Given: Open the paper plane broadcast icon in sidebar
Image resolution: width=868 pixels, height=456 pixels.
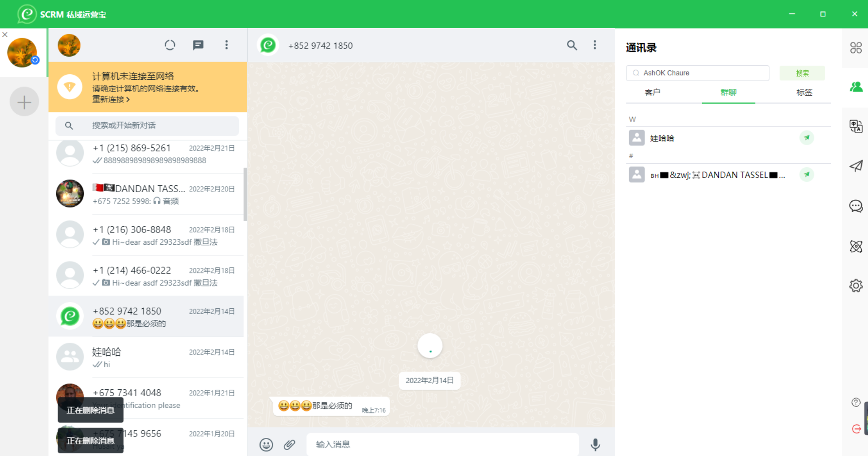Looking at the screenshot, I should [856, 166].
